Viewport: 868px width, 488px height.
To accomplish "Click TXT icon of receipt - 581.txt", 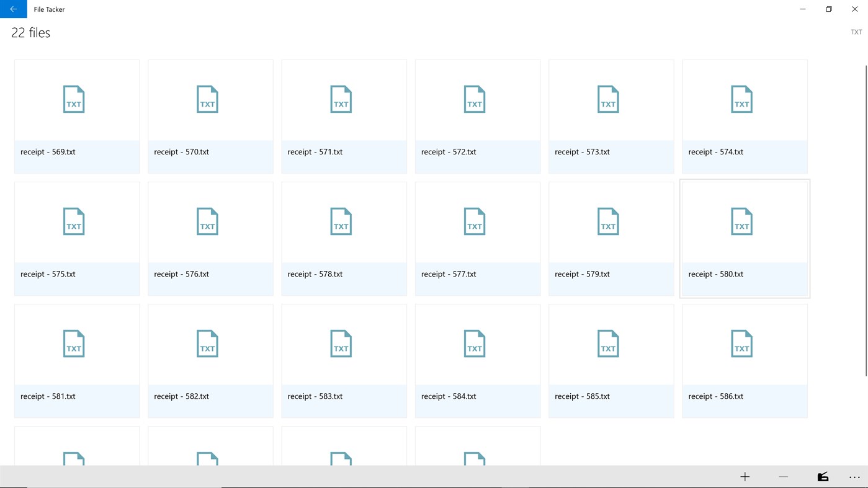I will (x=74, y=344).
